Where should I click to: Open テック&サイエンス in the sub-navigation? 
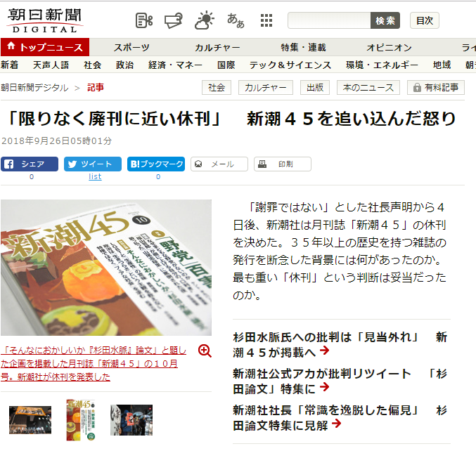pos(290,65)
